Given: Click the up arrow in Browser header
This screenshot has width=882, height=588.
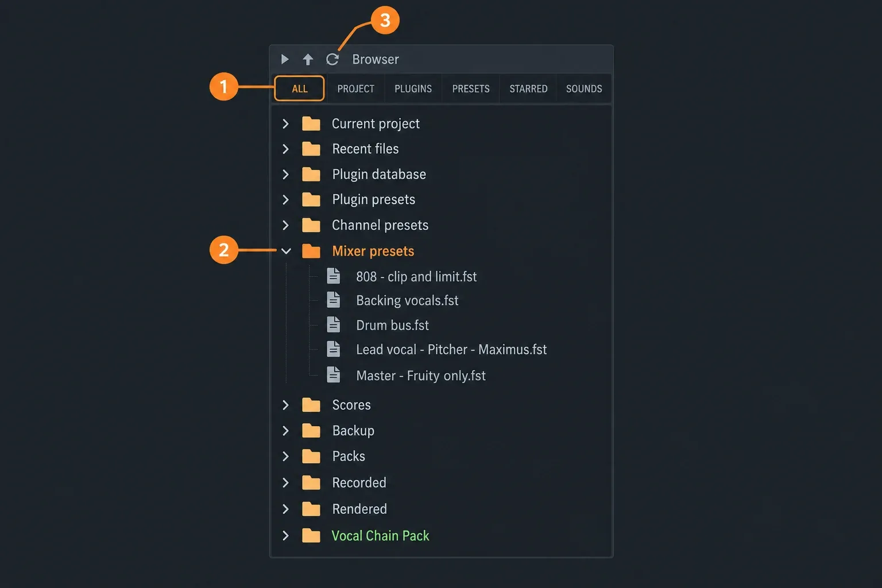Looking at the screenshot, I should pos(308,59).
